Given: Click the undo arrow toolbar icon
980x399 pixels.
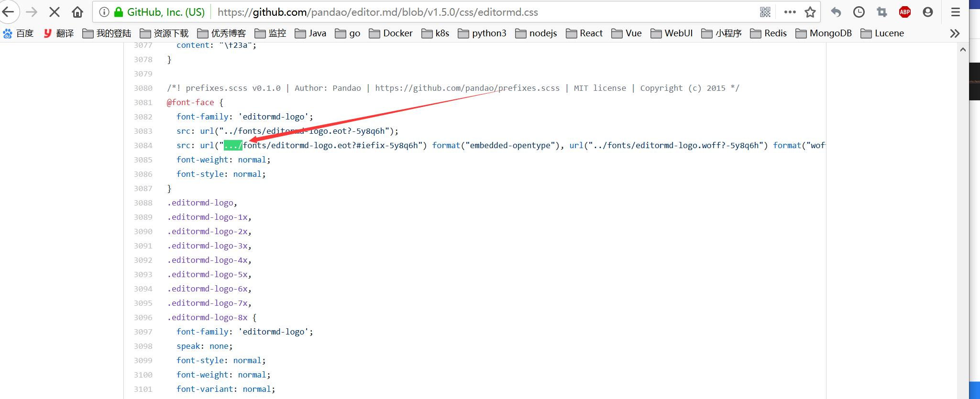Looking at the screenshot, I should pyautogui.click(x=836, y=12).
